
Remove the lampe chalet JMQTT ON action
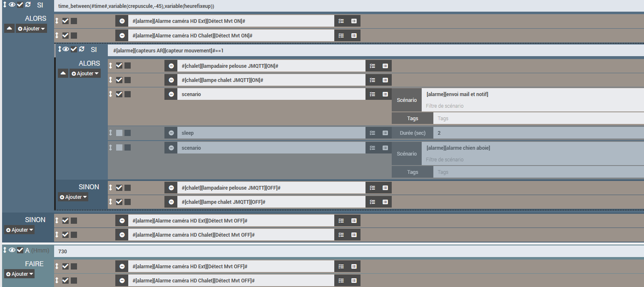coord(171,80)
